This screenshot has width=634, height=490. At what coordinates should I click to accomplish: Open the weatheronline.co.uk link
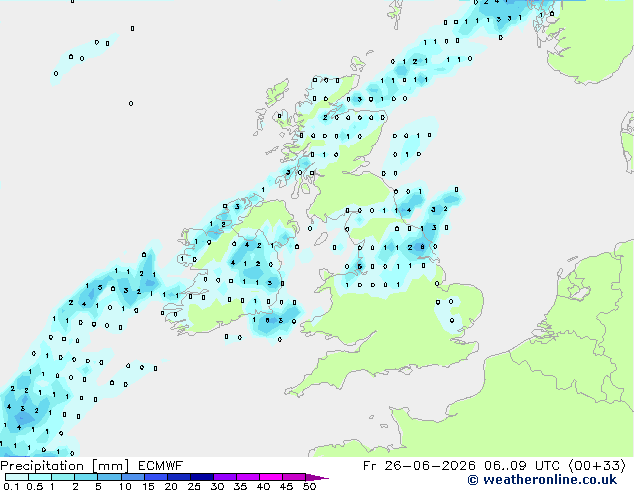542,480
